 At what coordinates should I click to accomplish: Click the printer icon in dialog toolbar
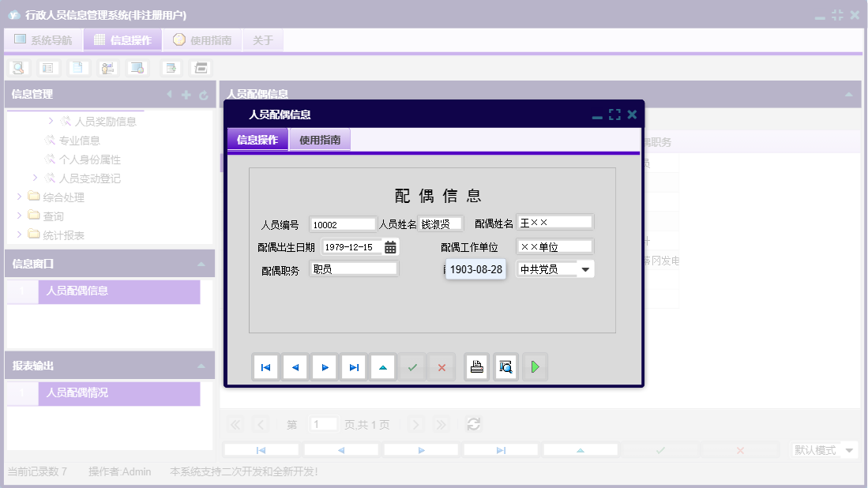coord(476,367)
